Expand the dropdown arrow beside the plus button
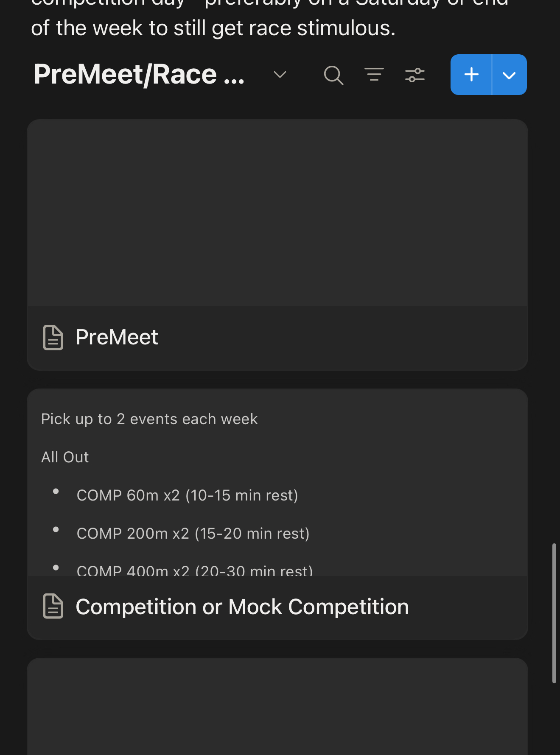 (x=509, y=75)
